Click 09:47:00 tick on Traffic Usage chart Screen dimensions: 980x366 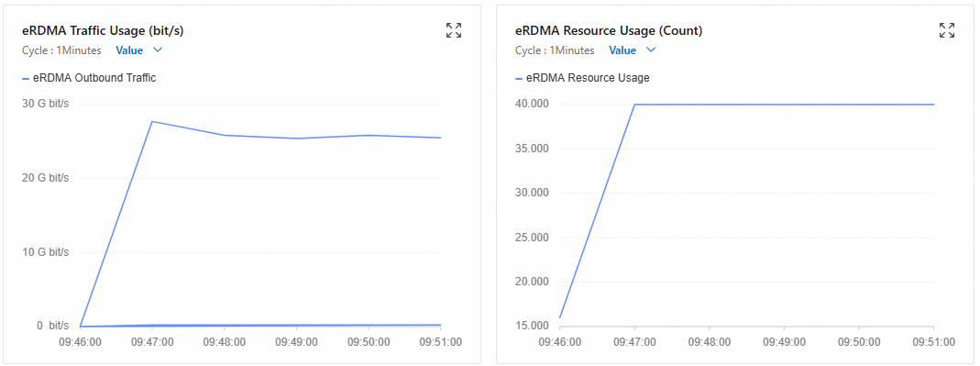(152, 342)
